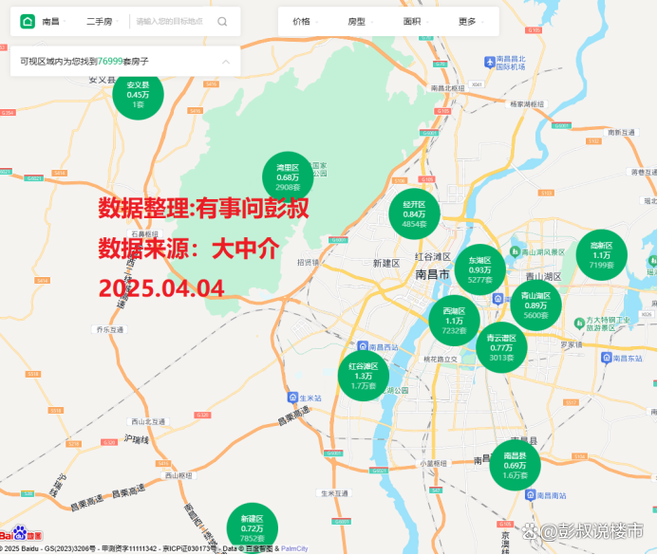The height and width of the screenshot is (555, 657).
Task: Open the 面积 filter dropdown
Action: (415, 21)
